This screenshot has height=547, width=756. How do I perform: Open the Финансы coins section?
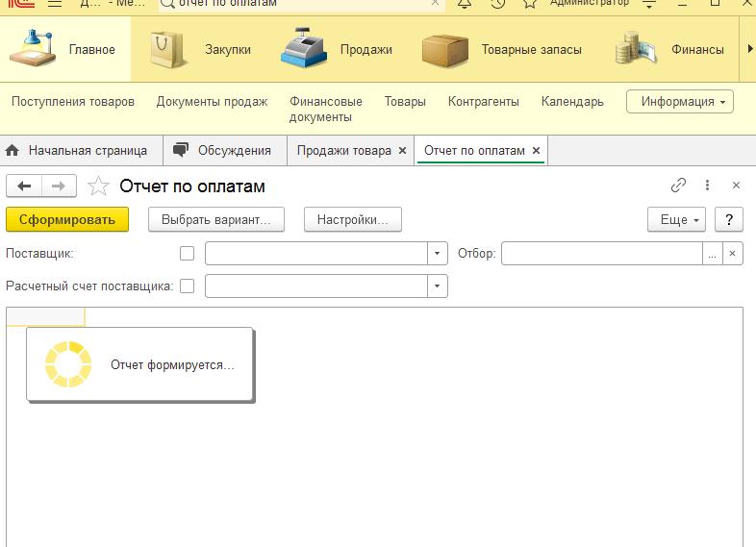[669, 49]
